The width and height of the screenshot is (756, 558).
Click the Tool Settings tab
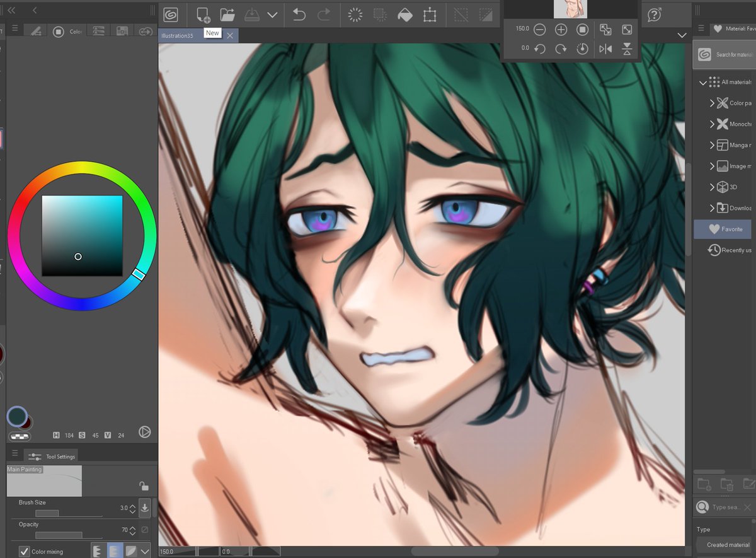[52, 456]
